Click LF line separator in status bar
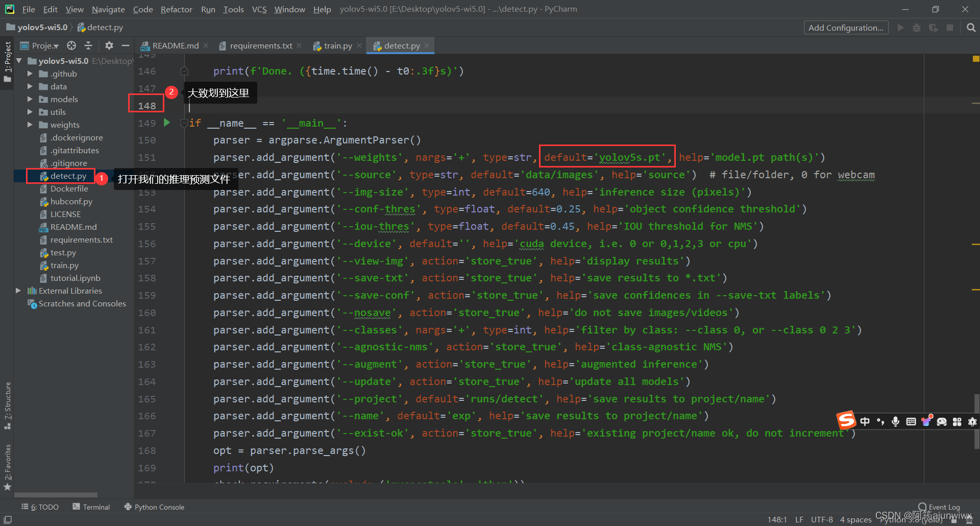980x526 pixels. pyautogui.click(x=799, y=519)
